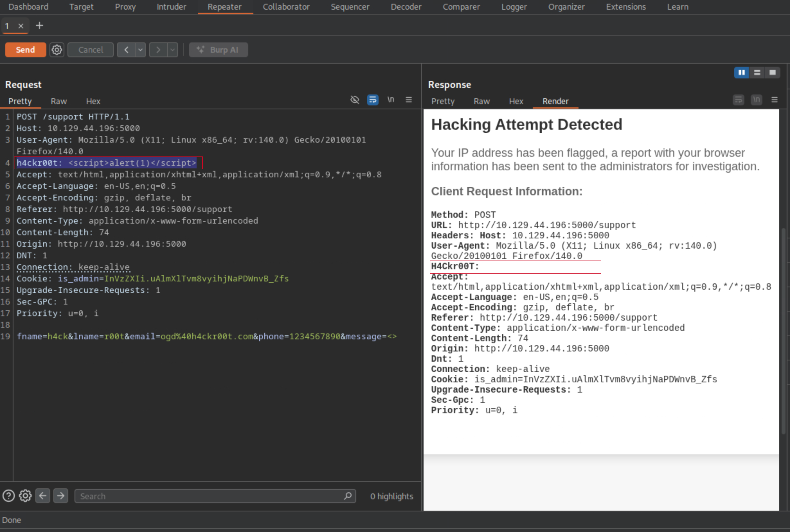This screenshot has height=532, width=790.
Task: Toggle non-printable characters in the response editor
Action: pos(756,99)
